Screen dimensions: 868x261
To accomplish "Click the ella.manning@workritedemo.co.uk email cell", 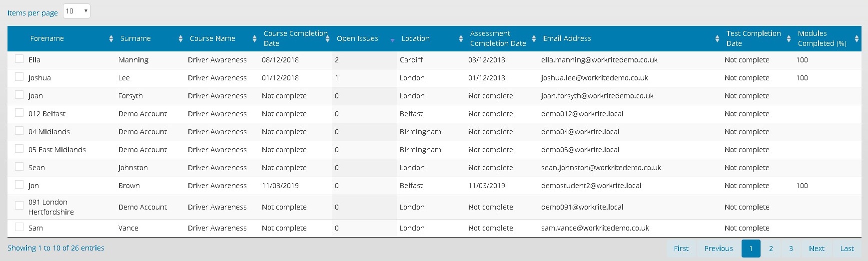I will (x=599, y=60).
